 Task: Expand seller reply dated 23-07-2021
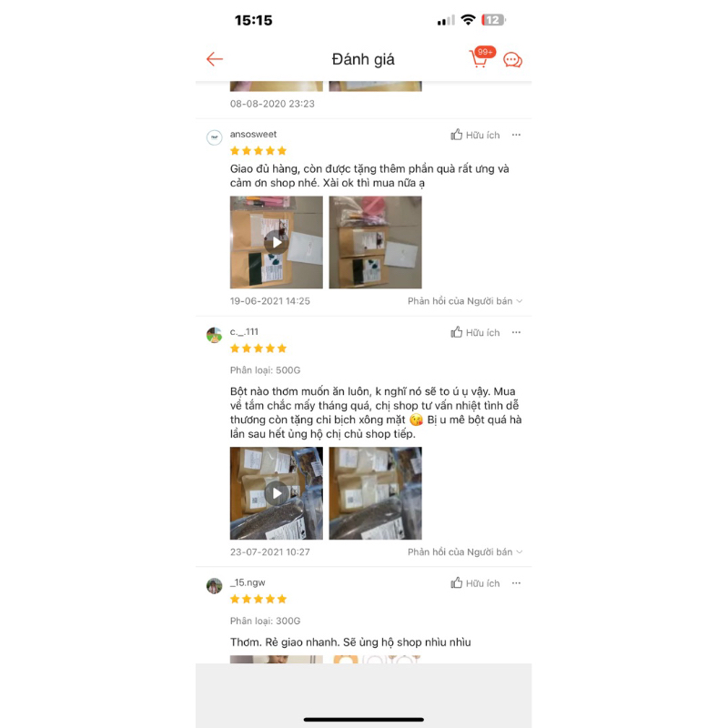tap(465, 551)
